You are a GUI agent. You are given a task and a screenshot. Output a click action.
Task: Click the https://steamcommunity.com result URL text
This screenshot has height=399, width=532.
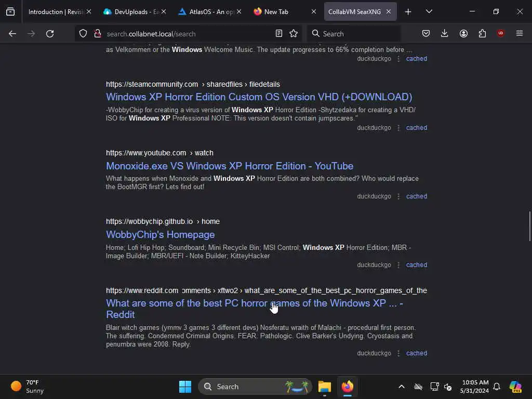tap(193, 84)
